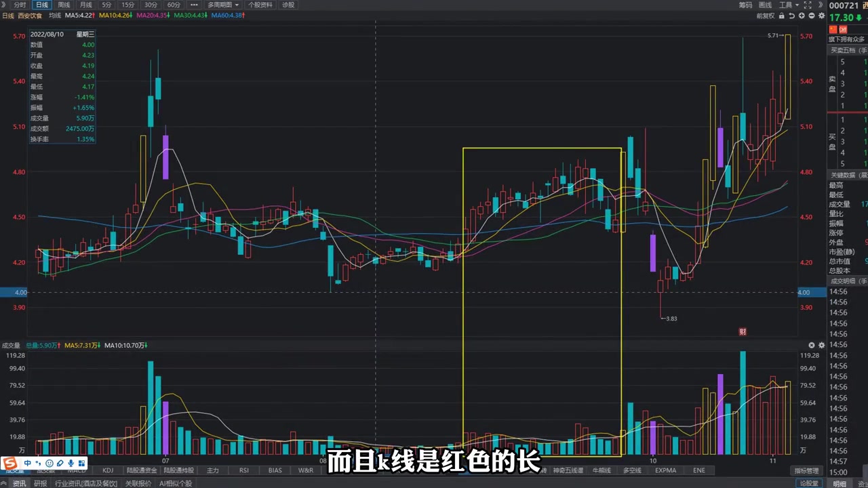The width and height of the screenshot is (868, 488).
Task: Change the 前复权 price adjustment setting
Action: pyautogui.click(x=764, y=15)
